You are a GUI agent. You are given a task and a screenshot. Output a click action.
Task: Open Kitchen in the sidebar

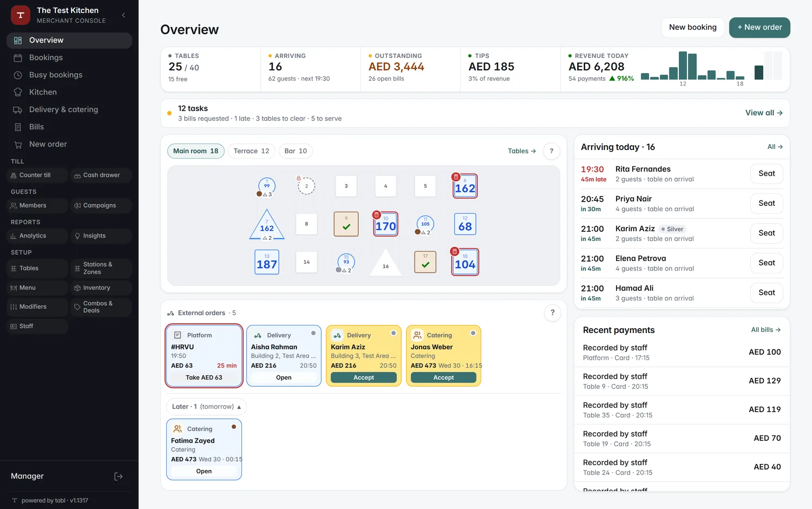coord(69,92)
